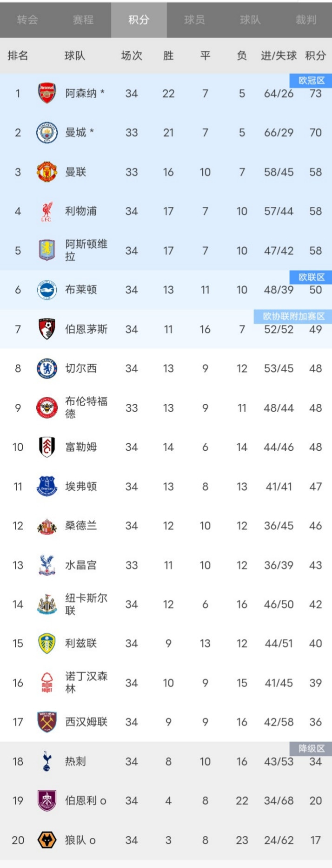Click the Fulham club crest
The height and width of the screenshot is (868, 332).
point(47,447)
